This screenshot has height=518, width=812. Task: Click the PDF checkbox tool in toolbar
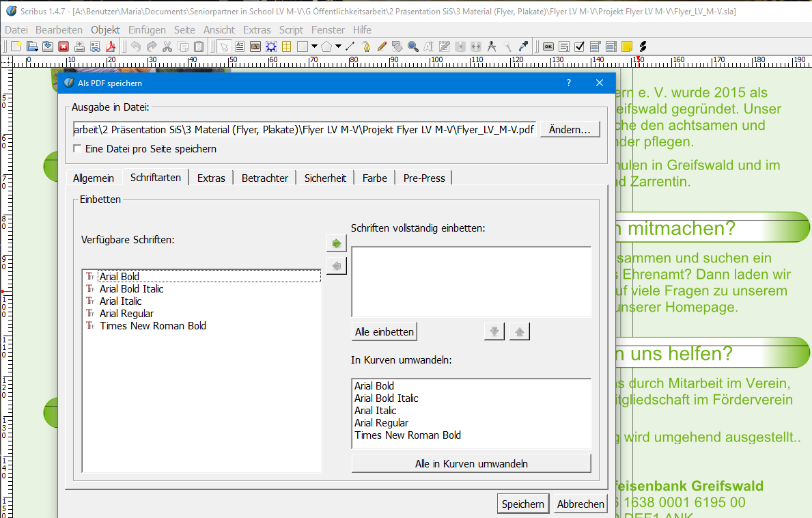[x=579, y=46]
